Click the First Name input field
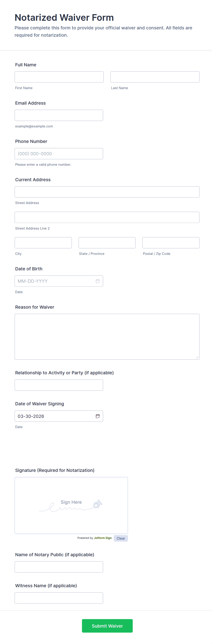The width and height of the screenshot is (212, 644). coord(59,77)
